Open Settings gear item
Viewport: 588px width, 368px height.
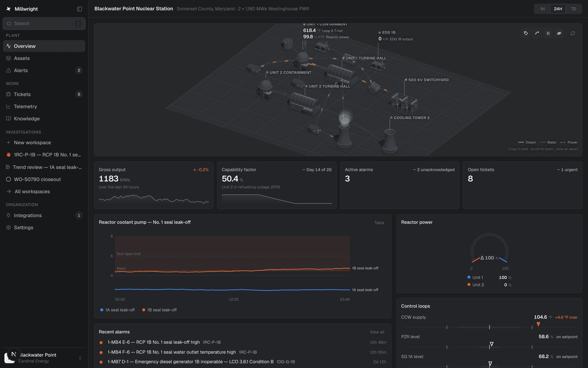(44, 227)
